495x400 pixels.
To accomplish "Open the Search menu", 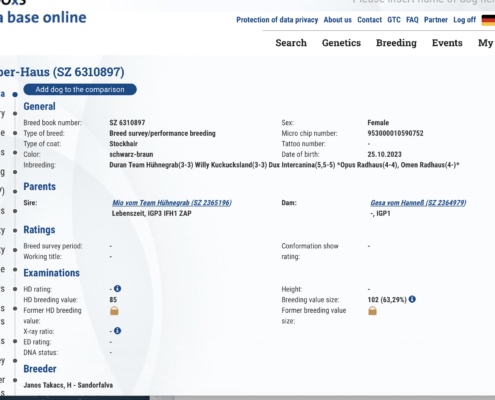I will pyautogui.click(x=291, y=43).
